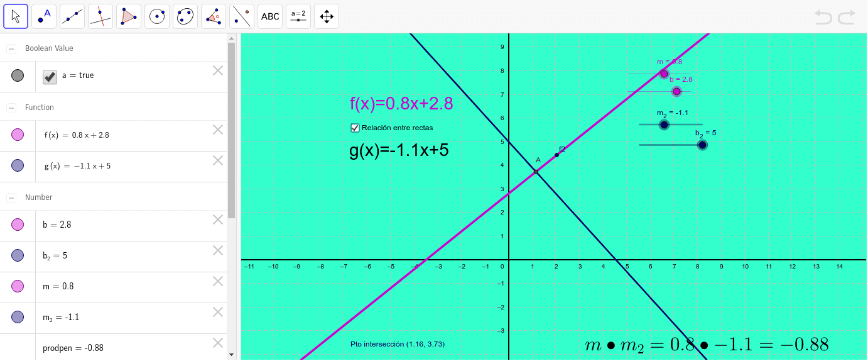Click the f(x) = 0.8 x + 2.8 algebra row

pos(113,135)
